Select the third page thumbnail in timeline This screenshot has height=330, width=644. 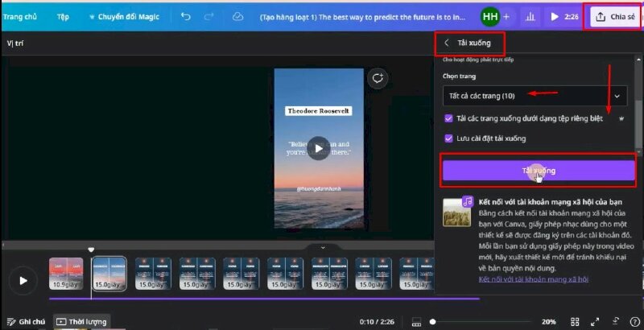(x=153, y=274)
